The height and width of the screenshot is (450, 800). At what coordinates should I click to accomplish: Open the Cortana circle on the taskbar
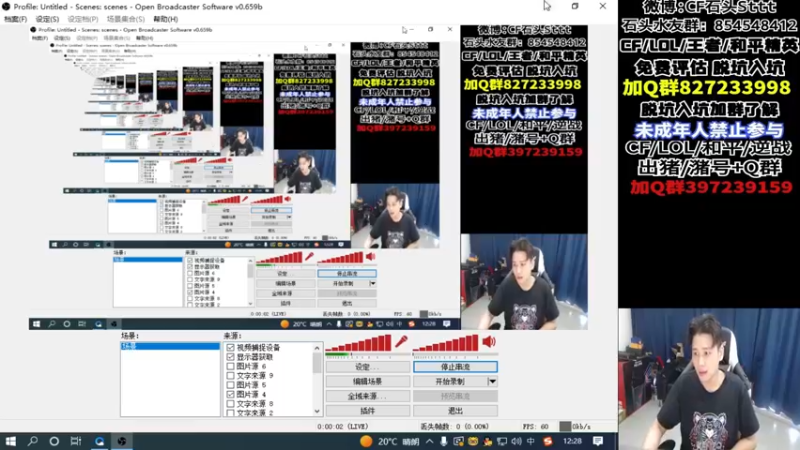click(54, 441)
